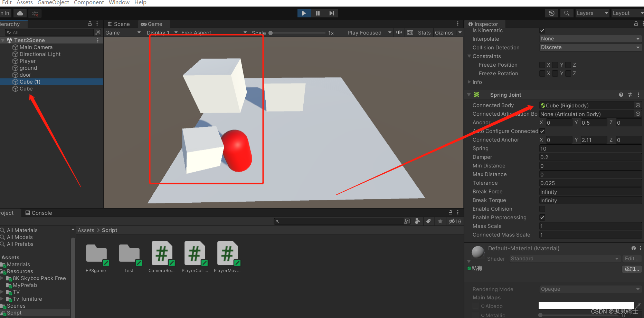The image size is (644, 318).
Task: Expand the Info section of Rigidbody
Action: (469, 82)
